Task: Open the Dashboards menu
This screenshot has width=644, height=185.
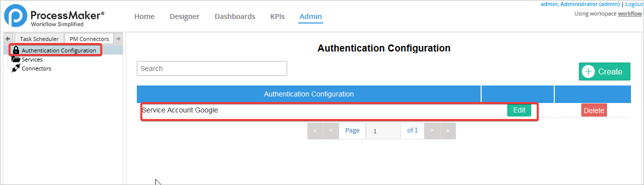Action: tap(235, 16)
